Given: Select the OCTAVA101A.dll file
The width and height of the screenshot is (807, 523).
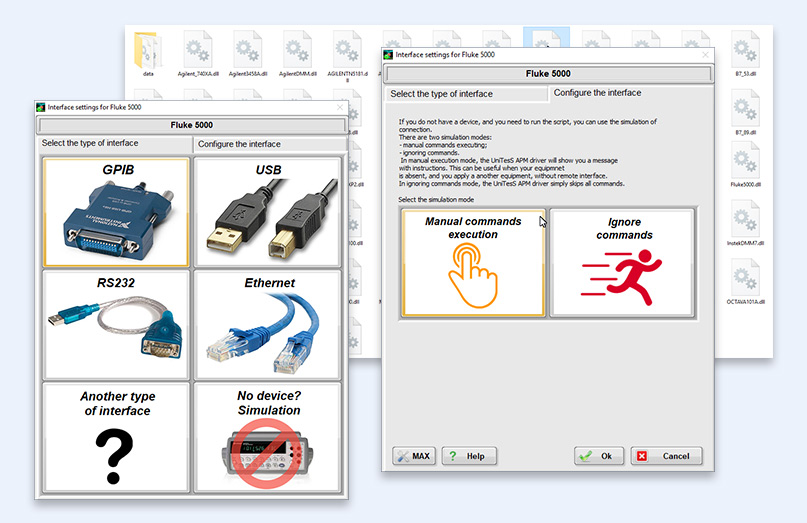Looking at the screenshot, I should point(746,282).
